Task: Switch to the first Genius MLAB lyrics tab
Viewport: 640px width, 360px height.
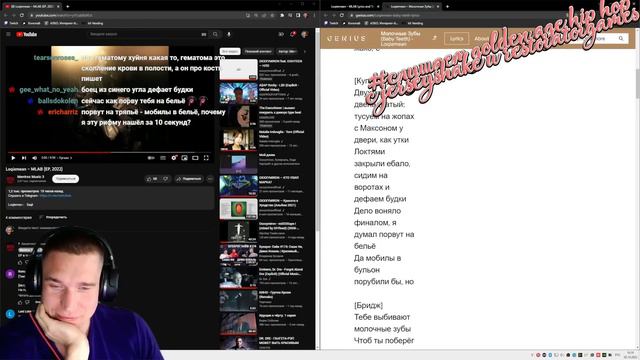Action: pyautogui.click(x=353, y=7)
